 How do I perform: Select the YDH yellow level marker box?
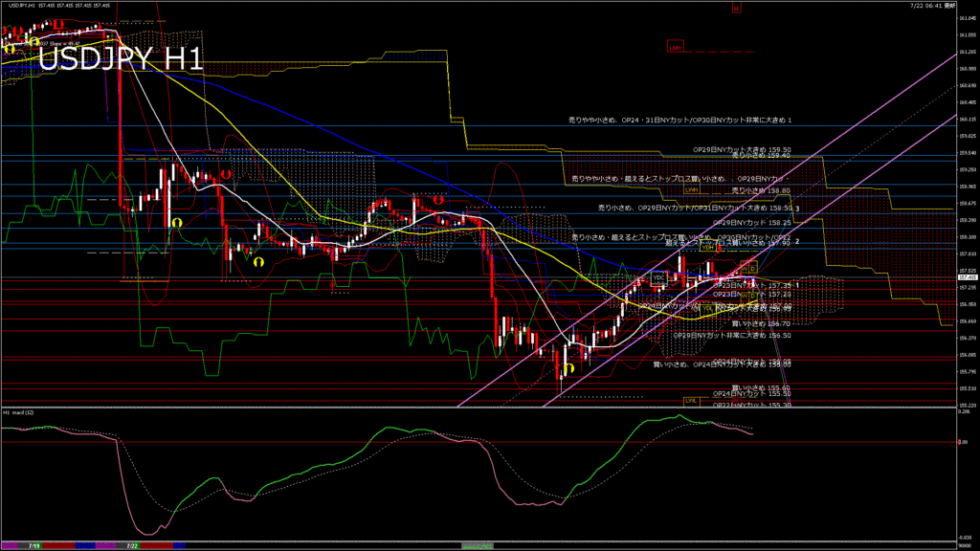[707, 248]
